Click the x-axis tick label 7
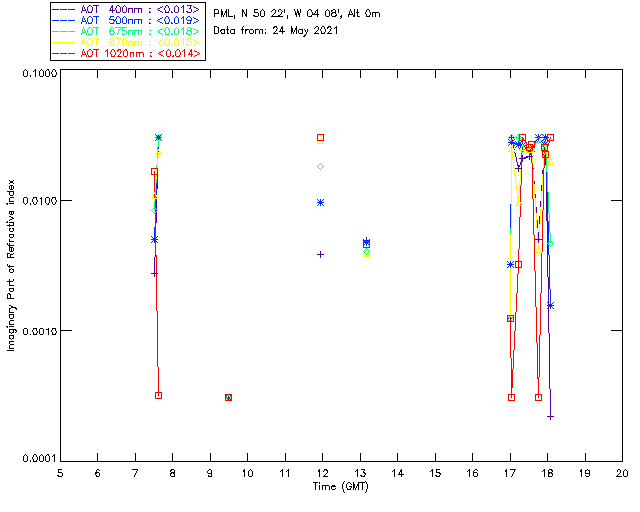 [135, 473]
